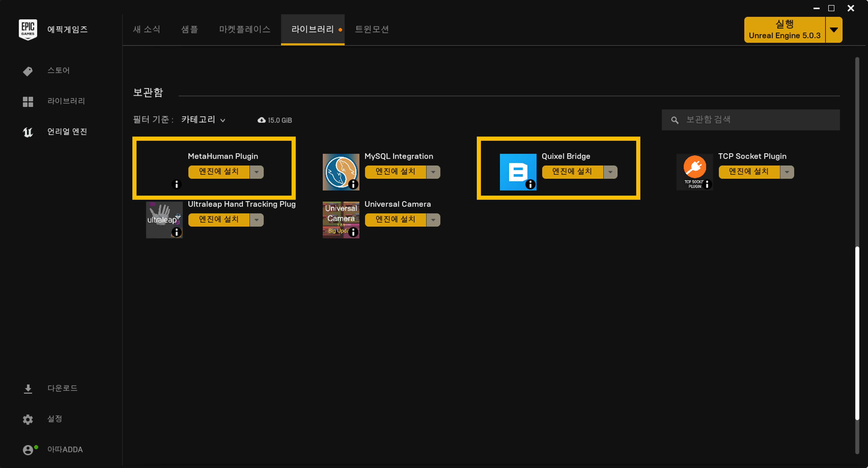The height and width of the screenshot is (468, 868).
Task: Open the TCP Socket Plugin thumbnail
Action: [694, 172]
